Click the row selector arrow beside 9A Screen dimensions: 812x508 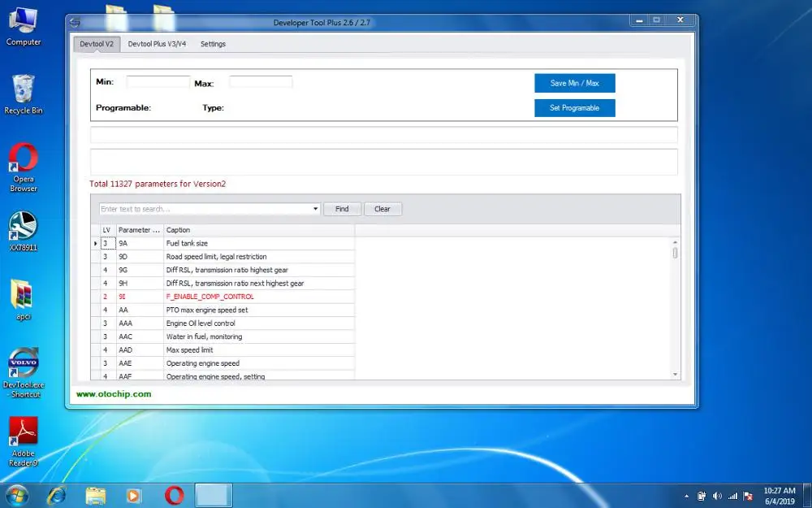point(96,243)
